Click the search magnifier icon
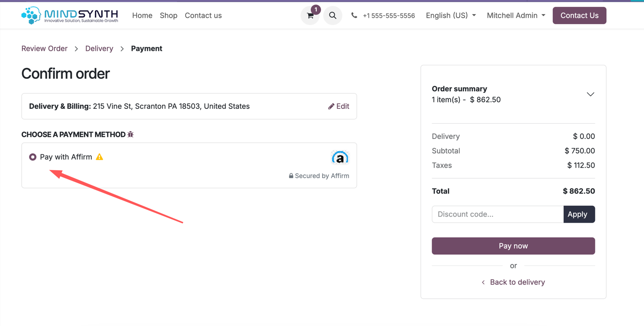This screenshot has width=644, height=326. pyautogui.click(x=333, y=16)
